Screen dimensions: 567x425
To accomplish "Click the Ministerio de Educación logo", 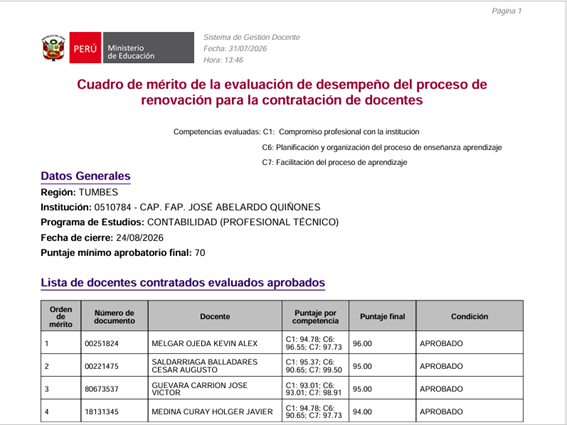I will (149, 47).
